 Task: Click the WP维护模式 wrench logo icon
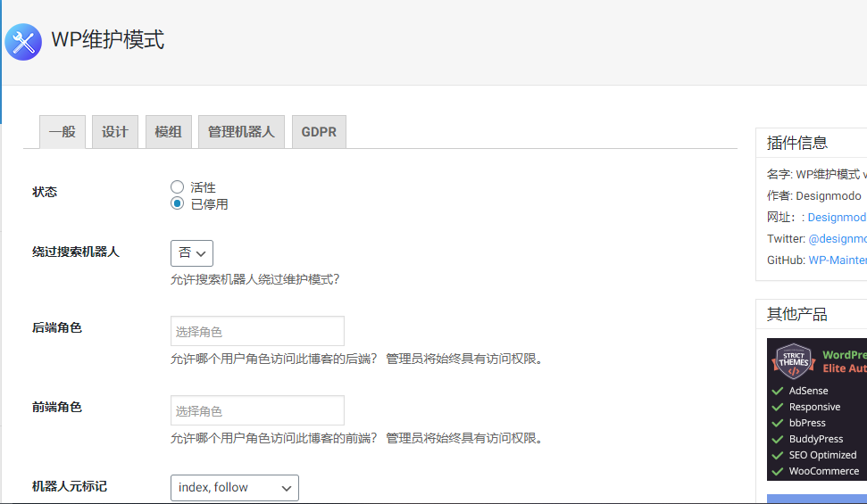pyautogui.click(x=23, y=42)
